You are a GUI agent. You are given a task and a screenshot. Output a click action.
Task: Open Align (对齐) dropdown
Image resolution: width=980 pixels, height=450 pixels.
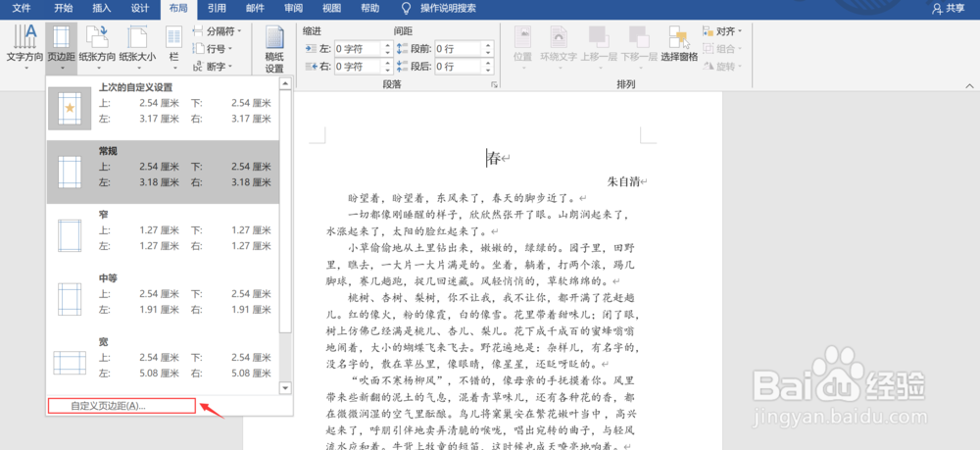722,30
